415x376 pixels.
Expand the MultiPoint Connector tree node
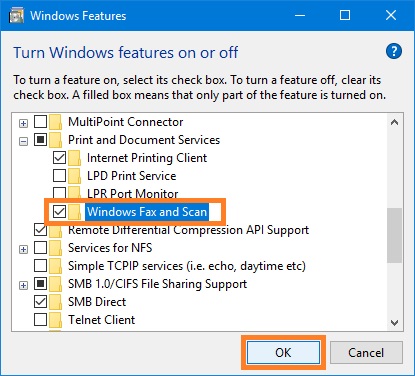[x=23, y=123]
